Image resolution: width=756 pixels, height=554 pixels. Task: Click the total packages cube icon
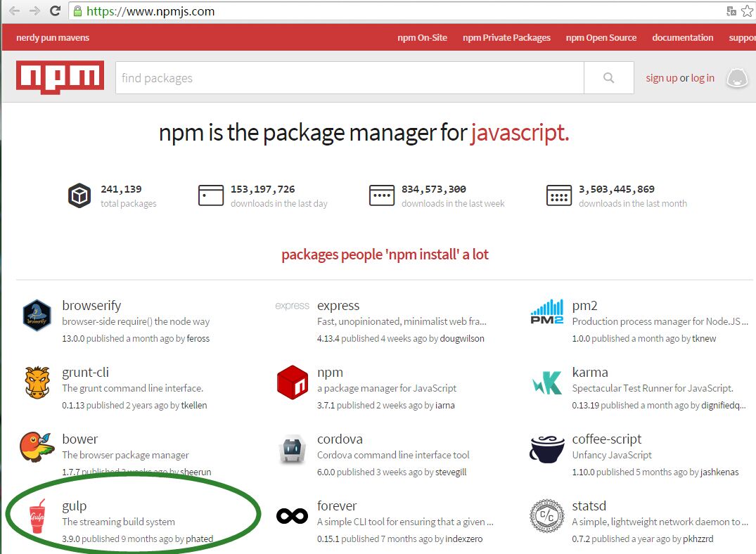pos(79,195)
